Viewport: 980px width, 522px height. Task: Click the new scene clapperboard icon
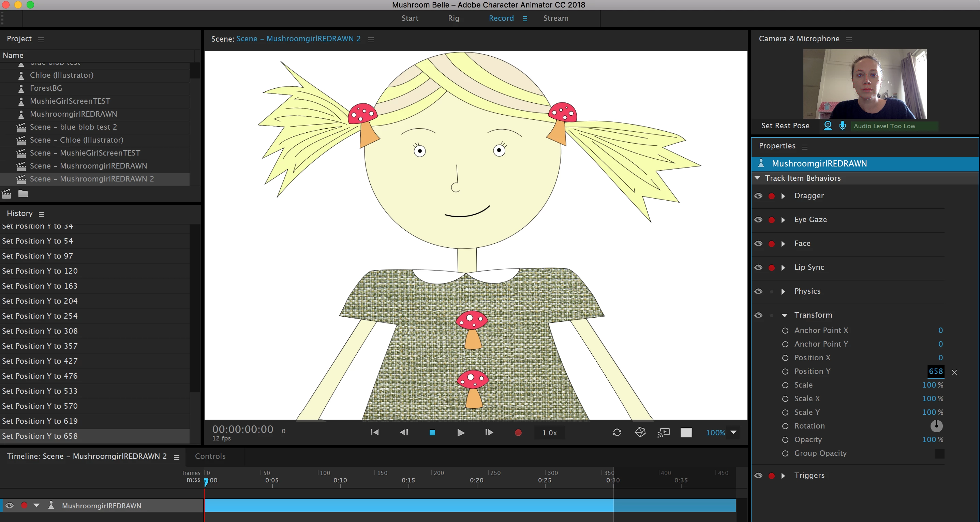pos(6,194)
